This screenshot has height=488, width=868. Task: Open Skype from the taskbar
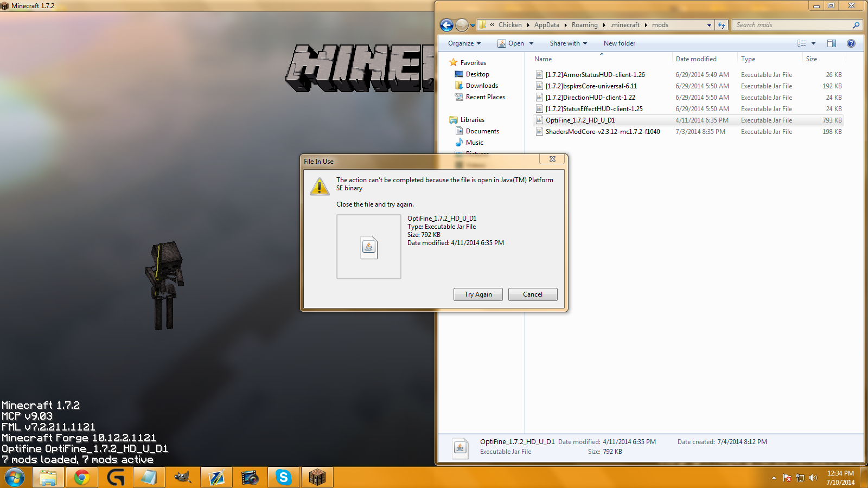(284, 477)
